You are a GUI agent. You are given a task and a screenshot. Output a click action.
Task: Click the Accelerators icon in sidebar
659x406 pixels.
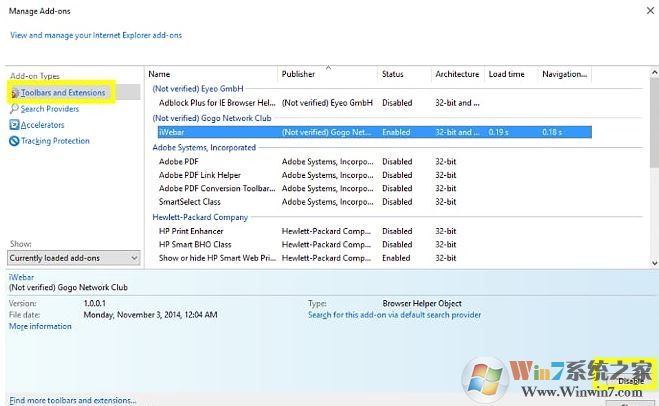click(14, 125)
